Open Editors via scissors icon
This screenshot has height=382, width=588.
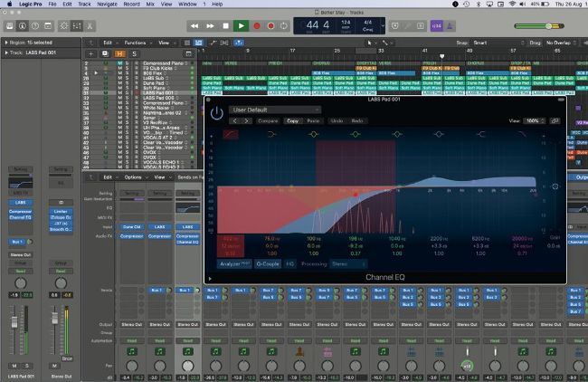(90, 26)
